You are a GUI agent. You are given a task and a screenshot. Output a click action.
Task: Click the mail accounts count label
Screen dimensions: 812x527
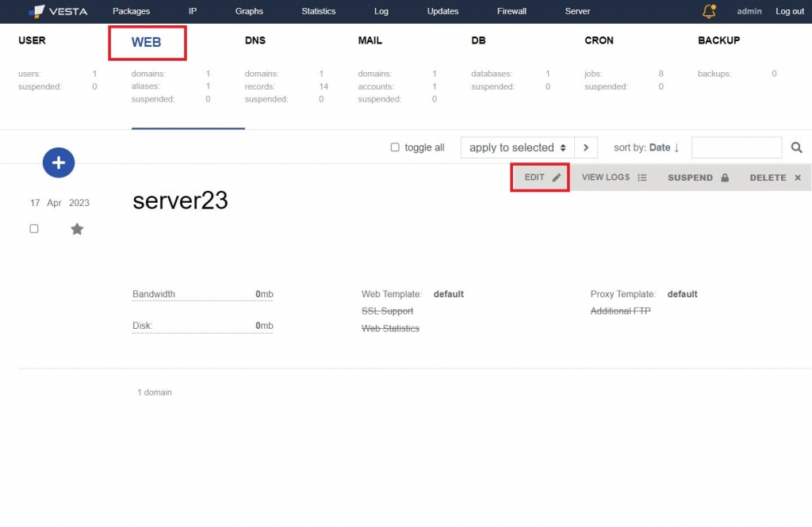coord(376,86)
